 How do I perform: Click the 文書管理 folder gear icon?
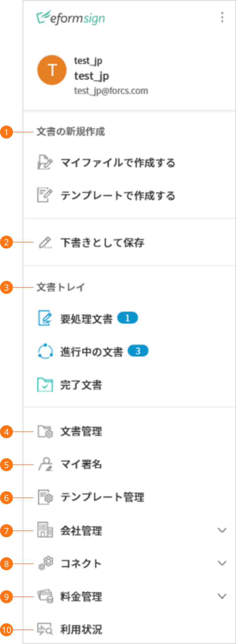point(45,431)
